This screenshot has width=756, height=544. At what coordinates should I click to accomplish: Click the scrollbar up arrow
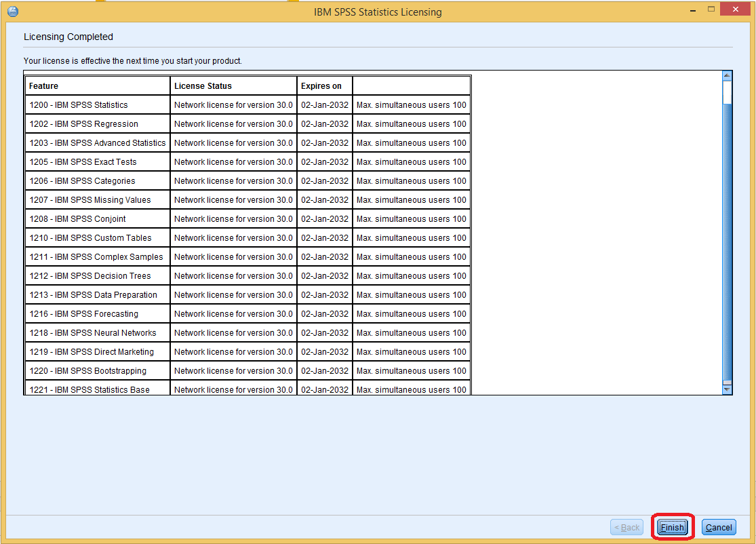click(727, 76)
